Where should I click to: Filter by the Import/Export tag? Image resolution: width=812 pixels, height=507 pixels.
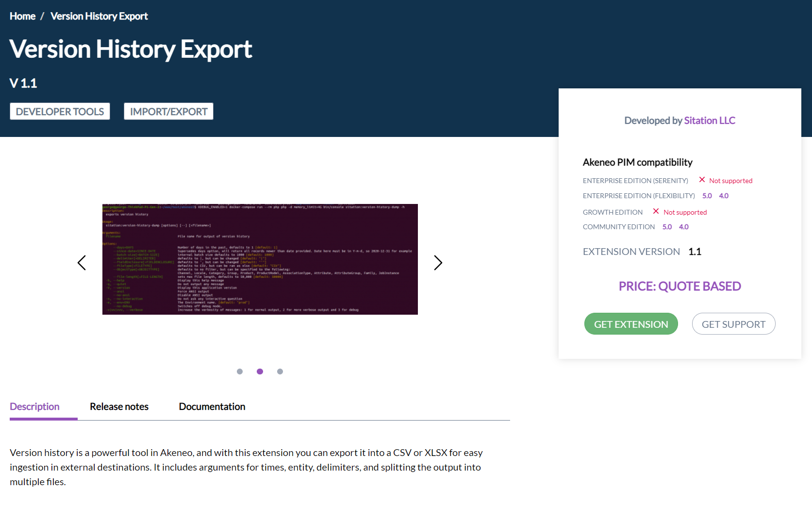pyautogui.click(x=168, y=111)
